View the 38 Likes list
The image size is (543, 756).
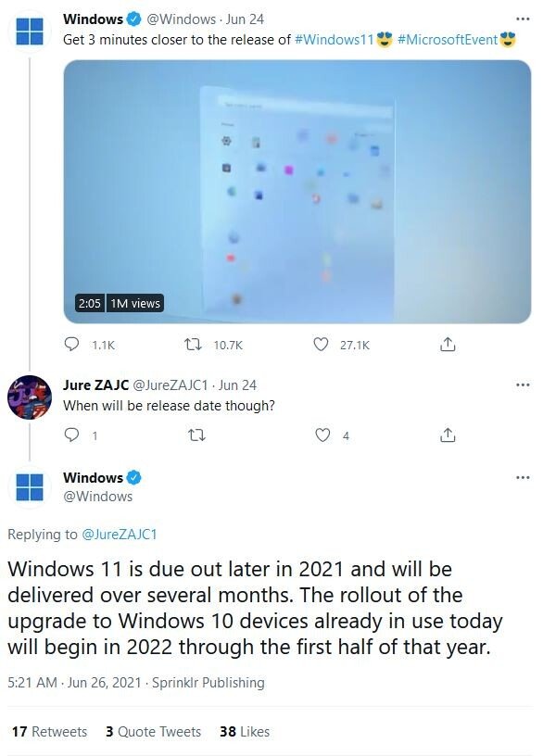(x=245, y=731)
